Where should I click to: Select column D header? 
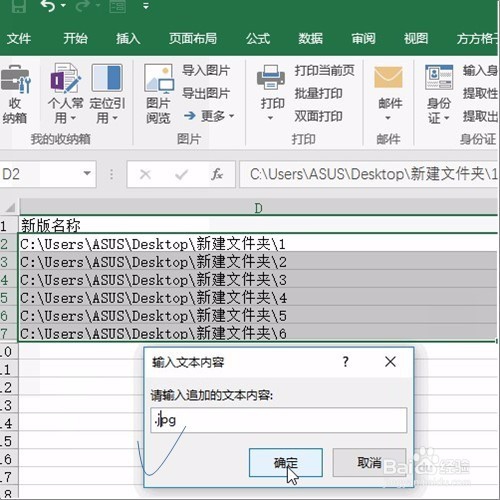click(x=258, y=208)
